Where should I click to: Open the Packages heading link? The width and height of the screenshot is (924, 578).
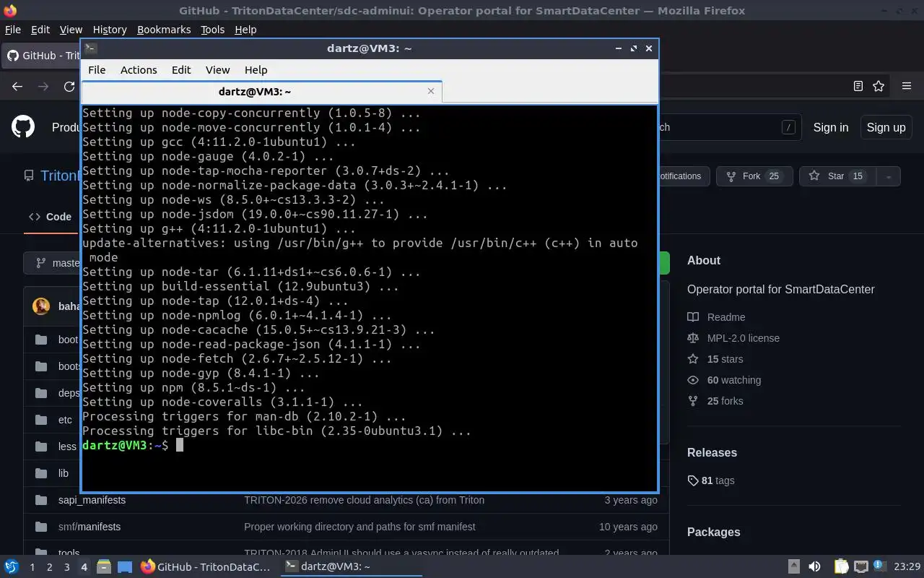714,532
